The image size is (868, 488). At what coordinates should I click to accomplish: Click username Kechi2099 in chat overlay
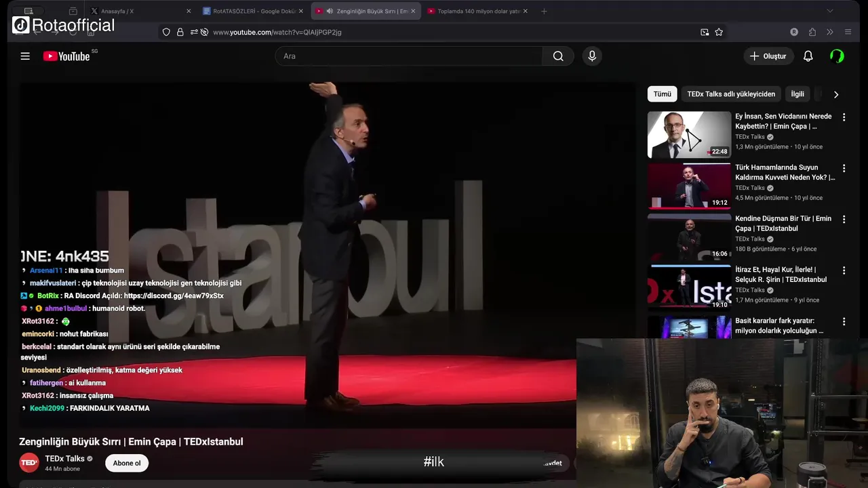click(47, 408)
